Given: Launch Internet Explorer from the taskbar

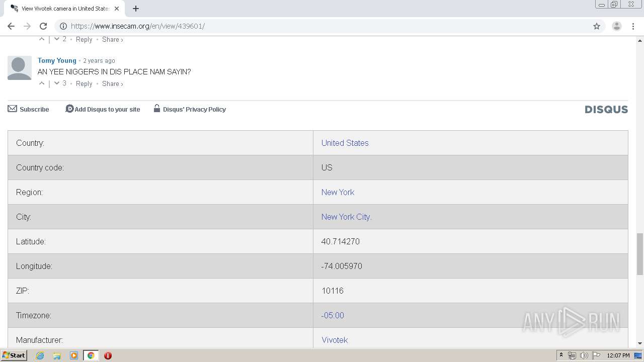Looking at the screenshot, I should pyautogui.click(x=40, y=355).
